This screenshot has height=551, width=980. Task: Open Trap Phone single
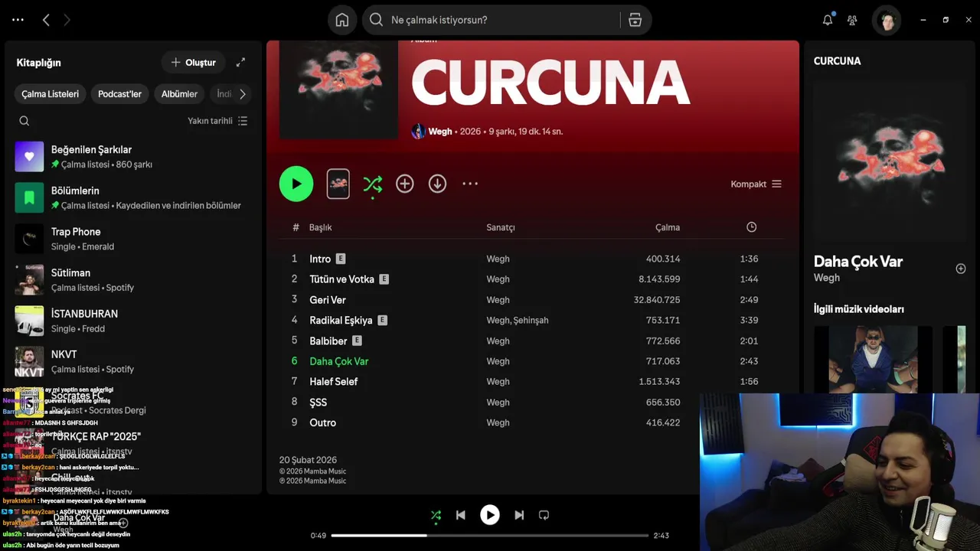133,239
